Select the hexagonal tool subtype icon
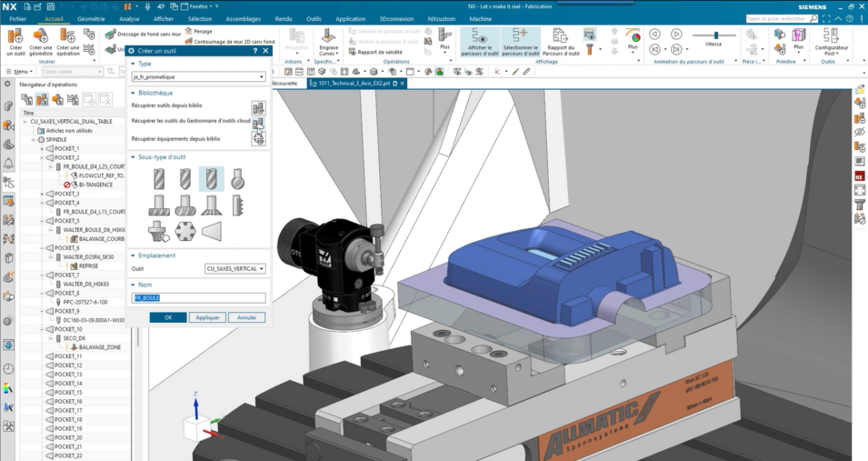 click(x=185, y=231)
